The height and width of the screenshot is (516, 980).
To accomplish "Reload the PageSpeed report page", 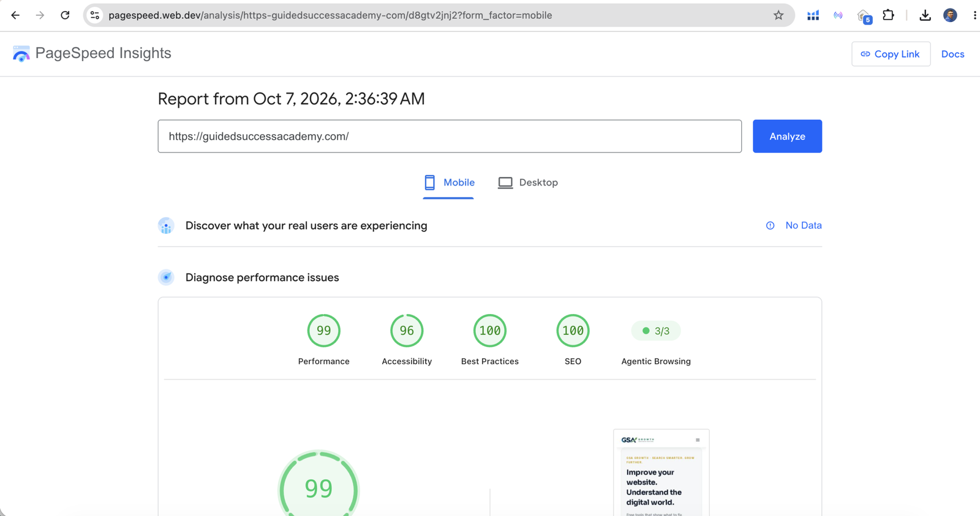I will coord(65,15).
